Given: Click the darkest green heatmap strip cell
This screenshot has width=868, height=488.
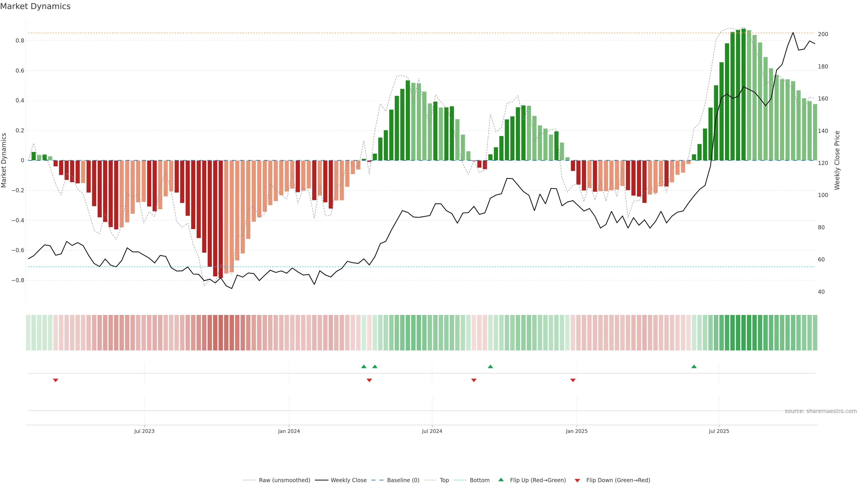Looking at the screenshot, I should click(x=743, y=333).
